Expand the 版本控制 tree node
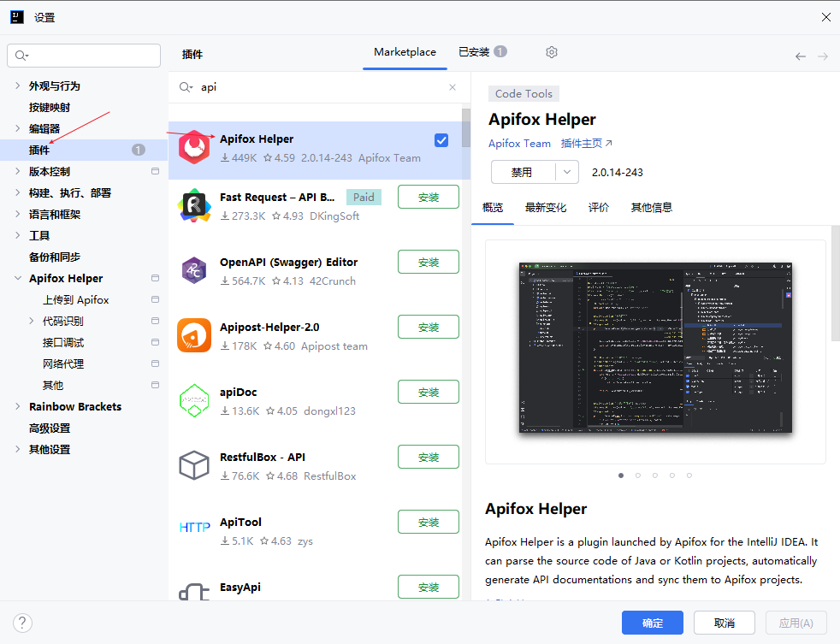Screen dimensions: 840x644 click(18, 171)
